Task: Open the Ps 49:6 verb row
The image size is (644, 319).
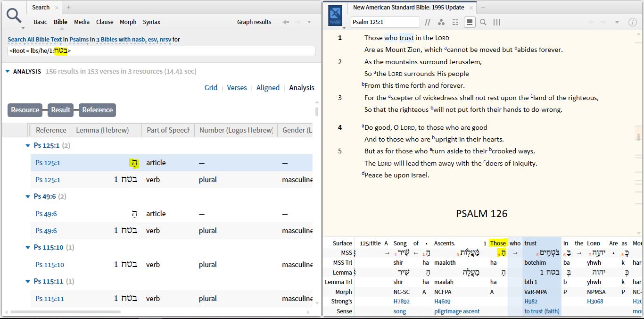Action: (172, 231)
